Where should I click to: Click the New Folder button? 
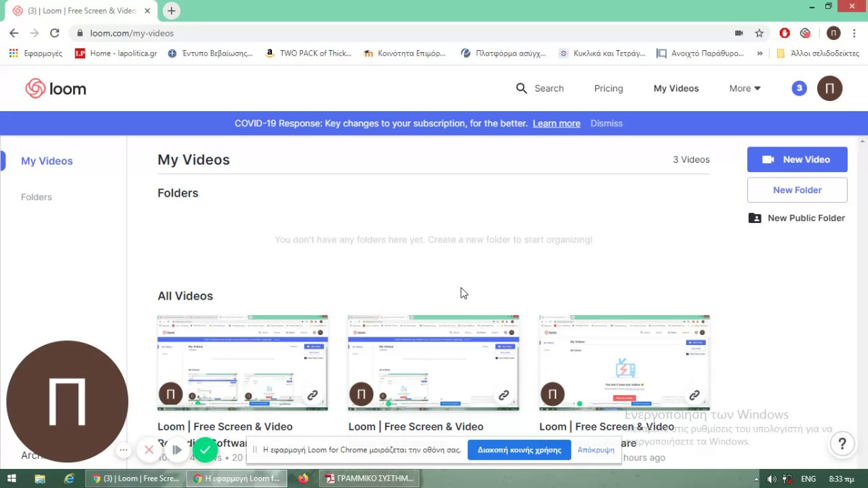[797, 190]
